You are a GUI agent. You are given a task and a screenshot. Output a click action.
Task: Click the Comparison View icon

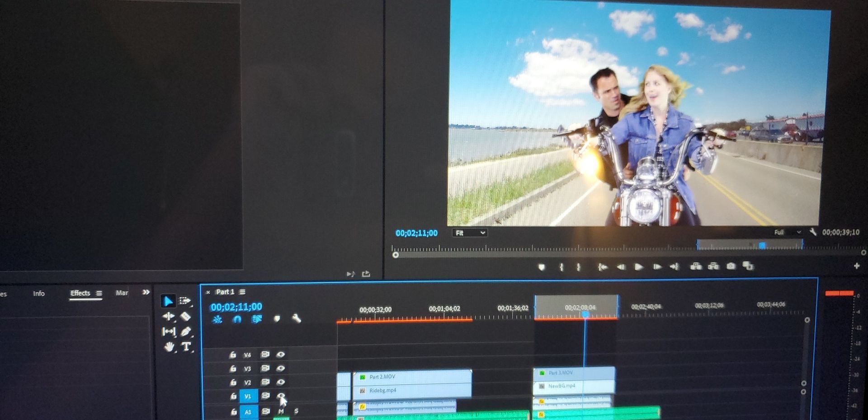click(x=748, y=266)
